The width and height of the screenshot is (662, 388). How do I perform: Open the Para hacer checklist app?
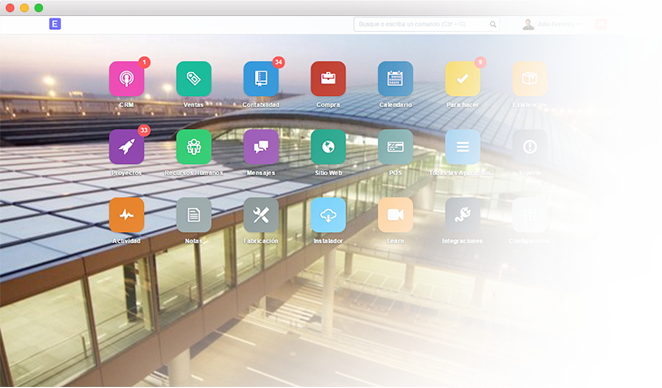(463, 79)
